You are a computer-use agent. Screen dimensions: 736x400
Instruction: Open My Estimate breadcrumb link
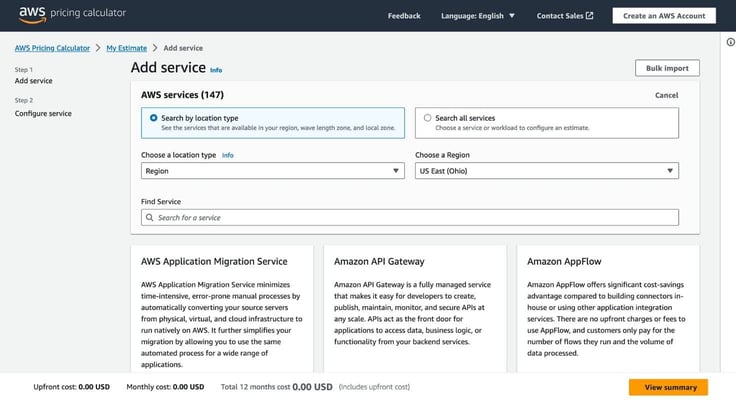126,48
